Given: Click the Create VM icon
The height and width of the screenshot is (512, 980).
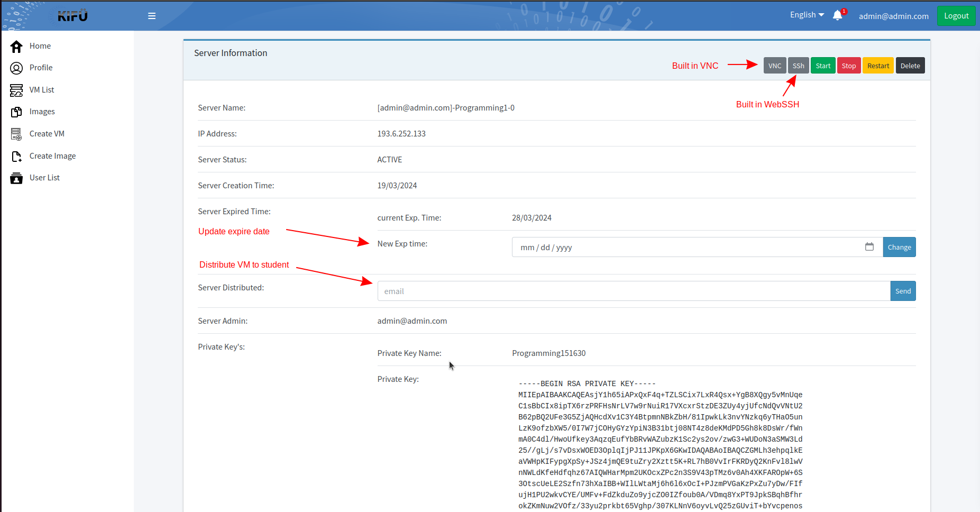Looking at the screenshot, I should pyautogui.click(x=16, y=134).
